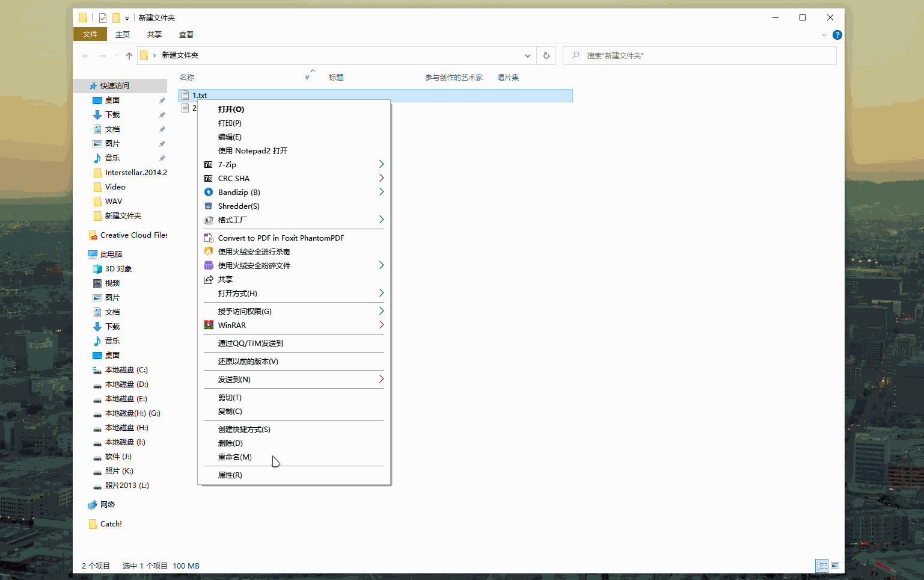Screen dimensions: 924x580
Task: Expand the address bar history dropdown
Action: (x=527, y=56)
